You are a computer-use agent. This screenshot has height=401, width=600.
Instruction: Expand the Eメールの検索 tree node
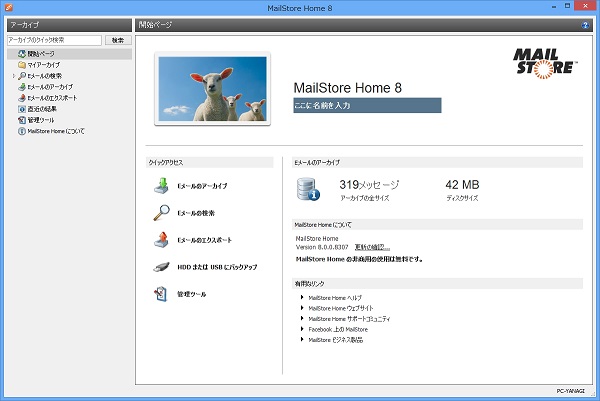(x=13, y=76)
